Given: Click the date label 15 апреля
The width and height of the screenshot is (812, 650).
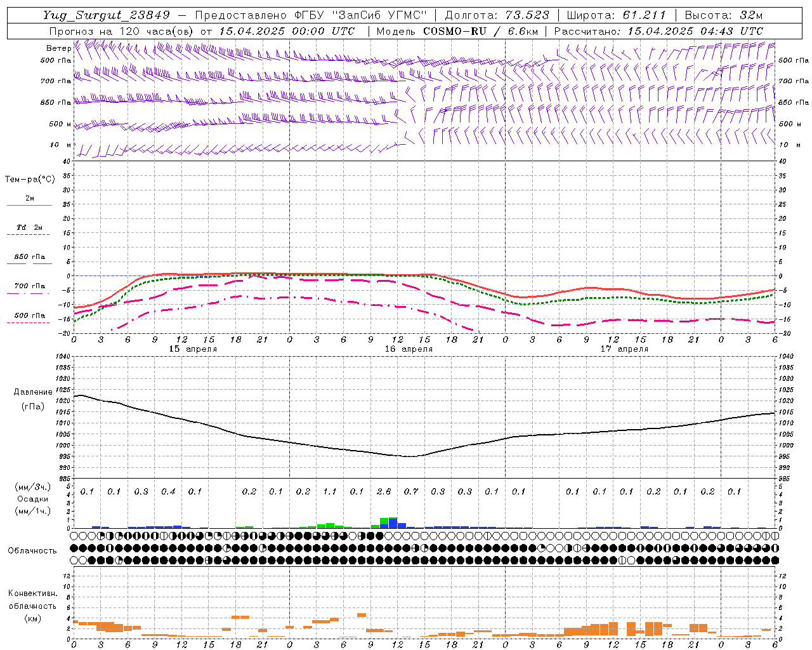Looking at the screenshot, I should coord(193,349).
